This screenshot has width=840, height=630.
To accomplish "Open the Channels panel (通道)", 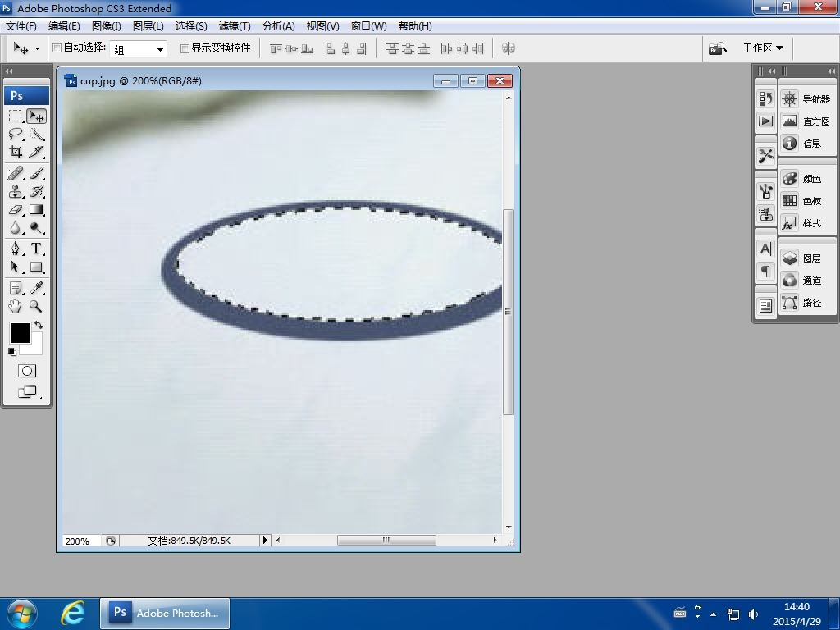I will point(806,281).
